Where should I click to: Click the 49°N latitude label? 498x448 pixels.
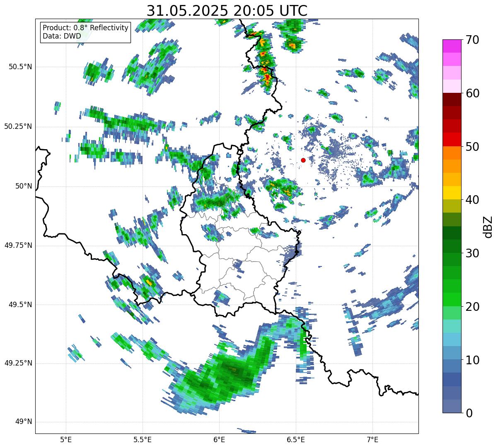(x=24, y=422)
